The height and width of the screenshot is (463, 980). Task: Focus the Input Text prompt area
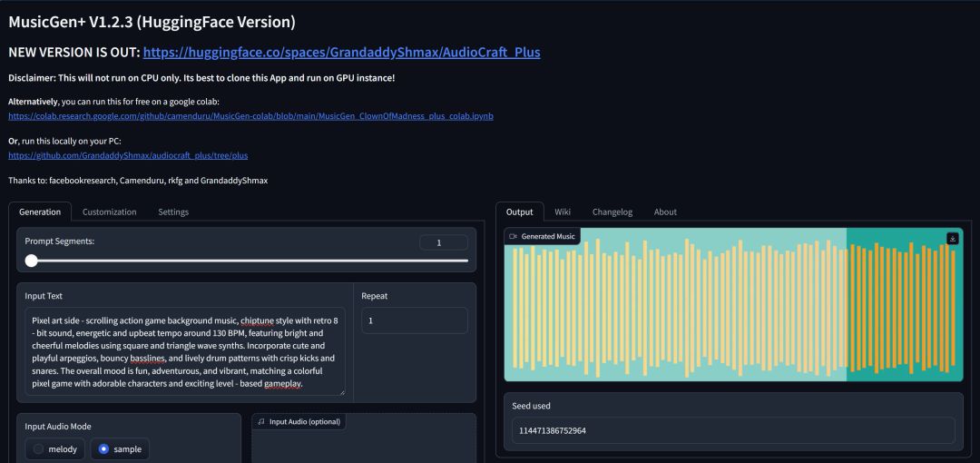(x=185, y=351)
